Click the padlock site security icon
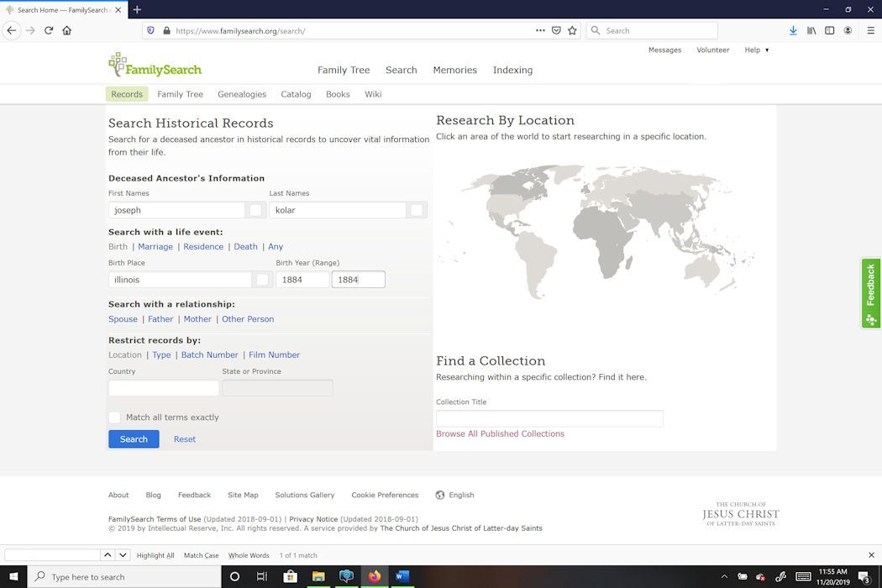This screenshot has height=588, width=882. tap(166, 30)
